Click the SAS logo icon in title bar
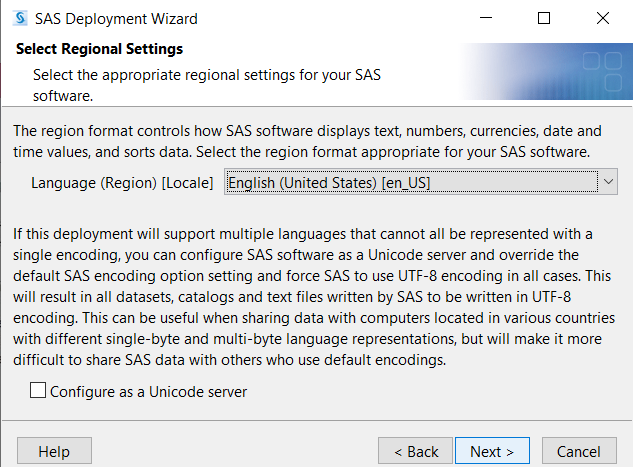The image size is (633, 467). pyautogui.click(x=20, y=18)
